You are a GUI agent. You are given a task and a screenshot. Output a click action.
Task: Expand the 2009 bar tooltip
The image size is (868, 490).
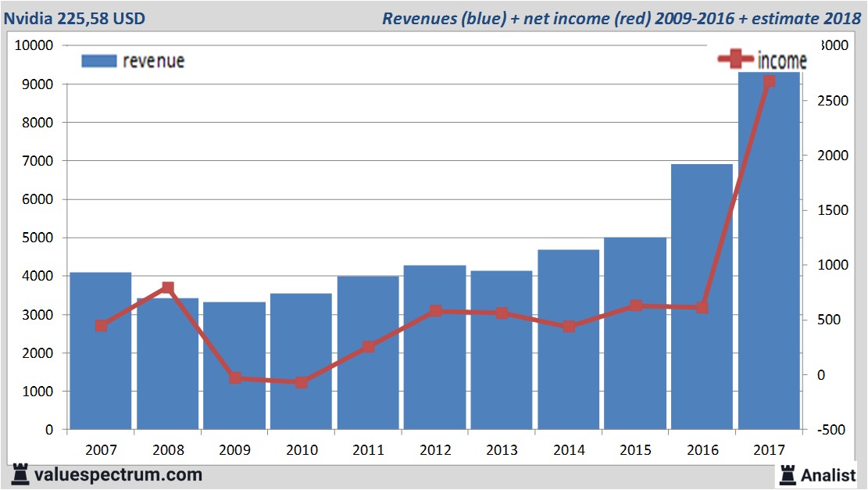[234, 363]
